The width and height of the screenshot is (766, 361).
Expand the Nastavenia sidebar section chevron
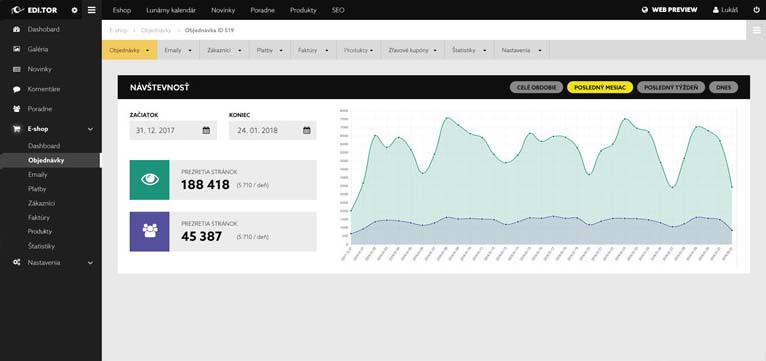pyautogui.click(x=90, y=263)
